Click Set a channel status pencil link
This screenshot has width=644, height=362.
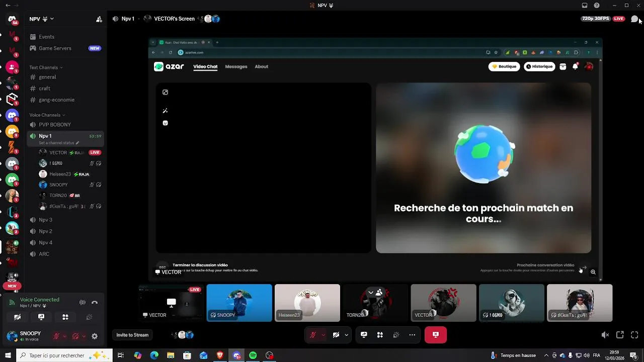pos(59,143)
